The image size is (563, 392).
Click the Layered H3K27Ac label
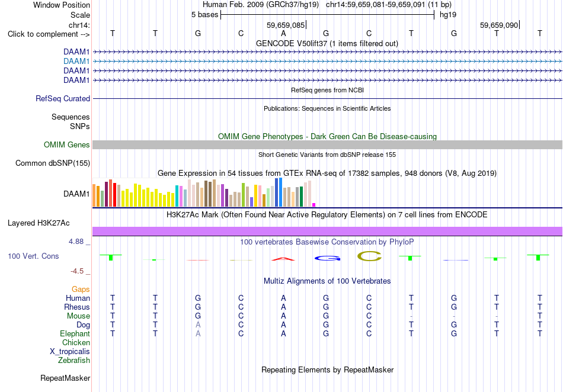[x=39, y=223]
